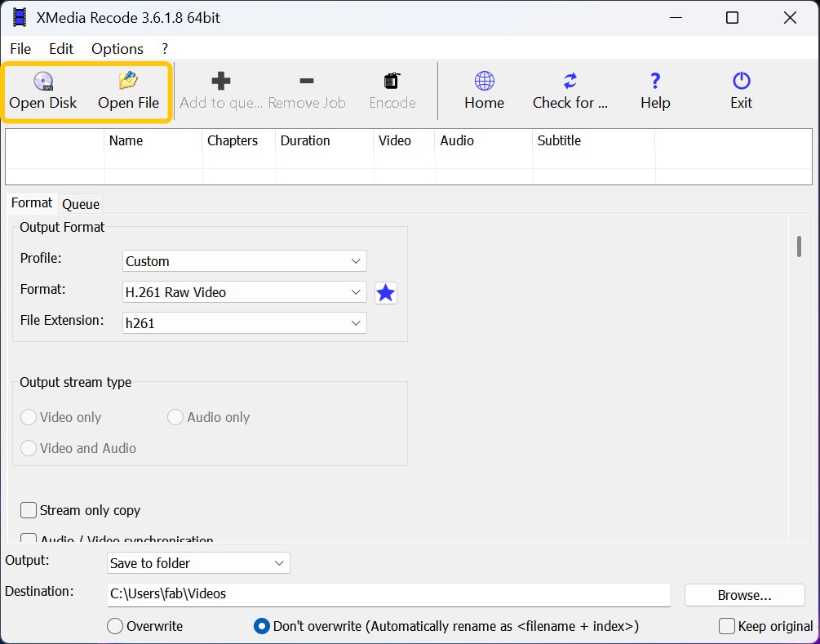Open Help via the question mark icon
This screenshot has width=820, height=644.
click(x=654, y=90)
